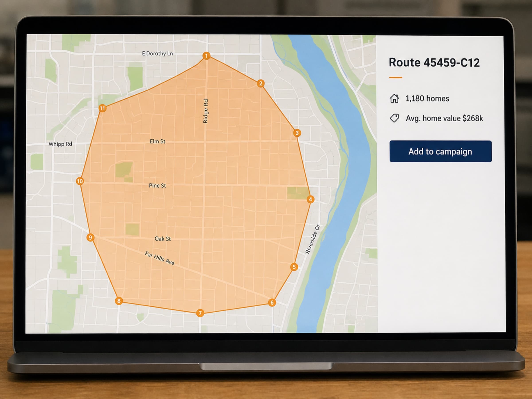Click route boundary marker 1
This screenshot has height=399, width=532.
(206, 56)
